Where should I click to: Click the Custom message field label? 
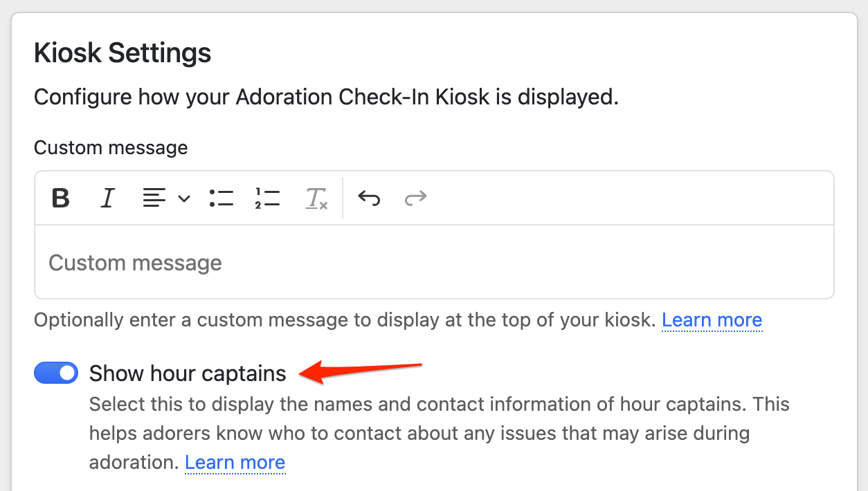111,148
